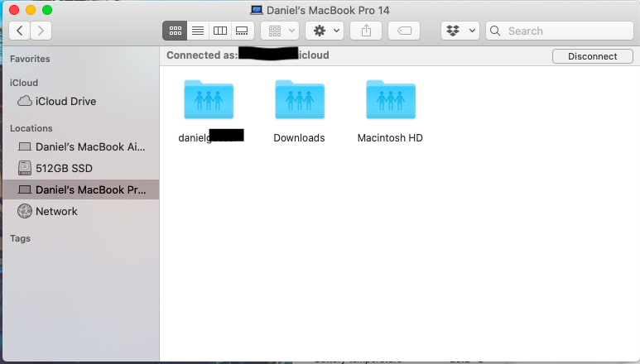Switch to icon view
The height and width of the screenshot is (364, 640).
(175, 31)
